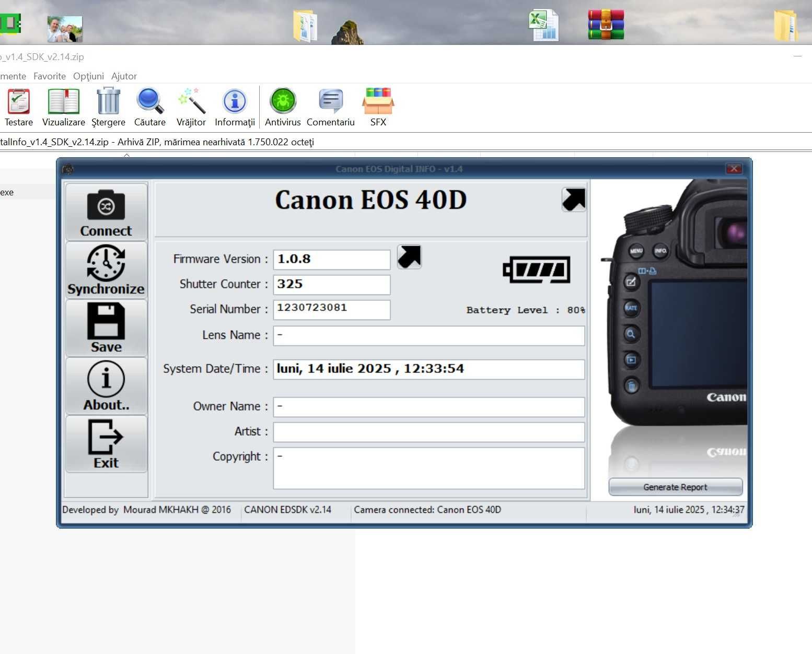The image size is (812, 654).
Task: Click archive info line in WinRAR
Action: click(x=157, y=142)
